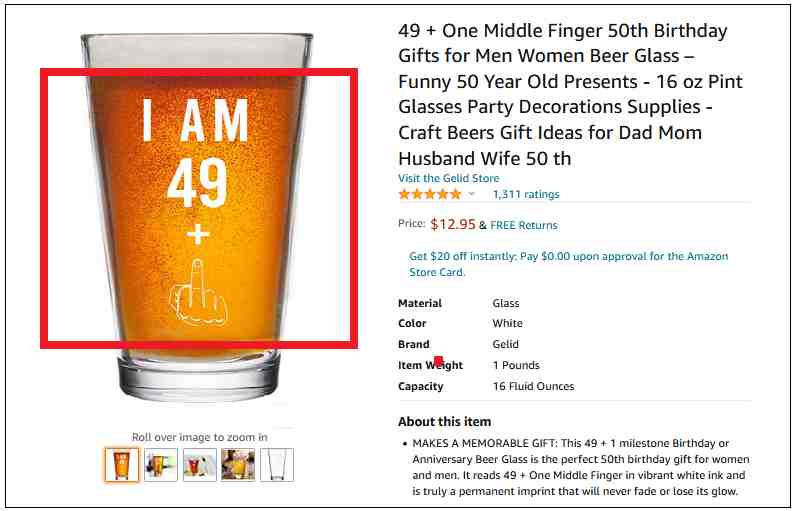
Task: Expand the rating breakdown arrow beside stars
Action: click(x=471, y=194)
